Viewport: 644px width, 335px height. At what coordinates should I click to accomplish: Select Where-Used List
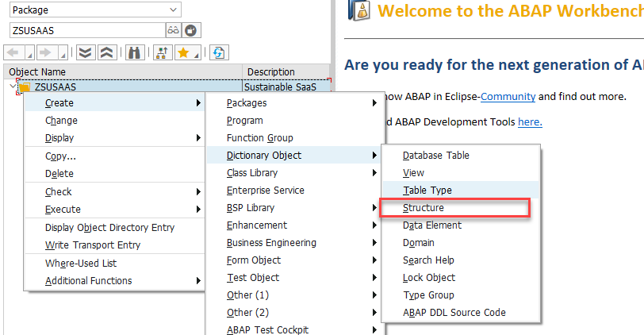pos(114,263)
